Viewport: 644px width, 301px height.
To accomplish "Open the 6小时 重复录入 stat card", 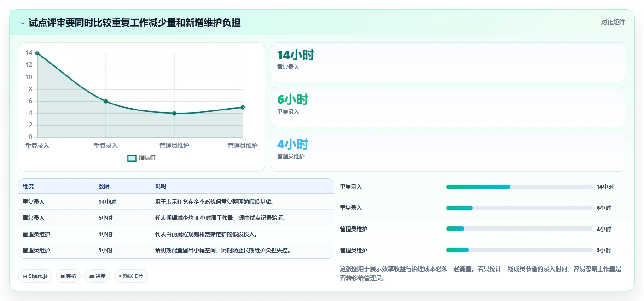I will pos(448,107).
